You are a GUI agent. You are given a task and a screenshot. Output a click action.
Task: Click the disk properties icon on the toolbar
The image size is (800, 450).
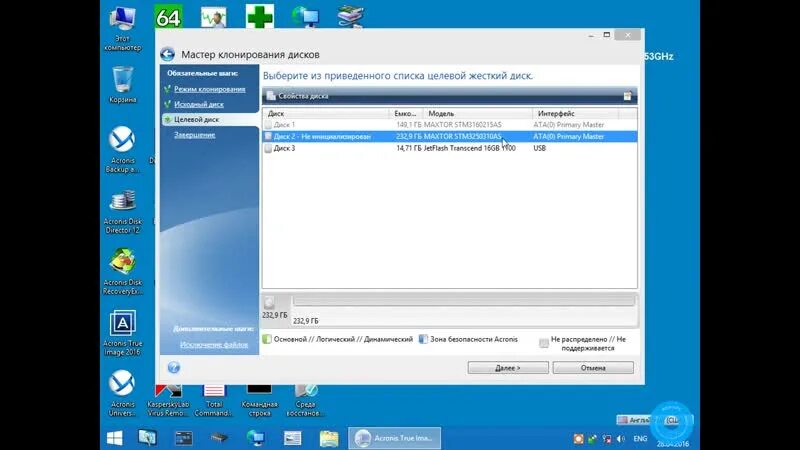(x=271, y=96)
